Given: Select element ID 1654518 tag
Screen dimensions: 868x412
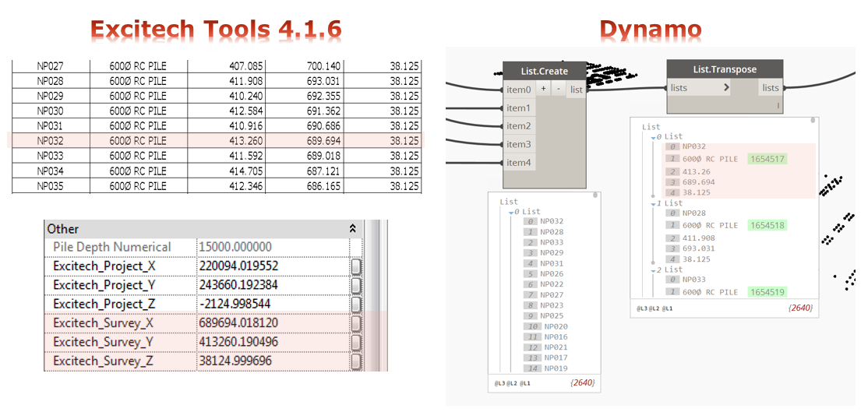Looking at the screenshot, I should click(x=767, y=225).
